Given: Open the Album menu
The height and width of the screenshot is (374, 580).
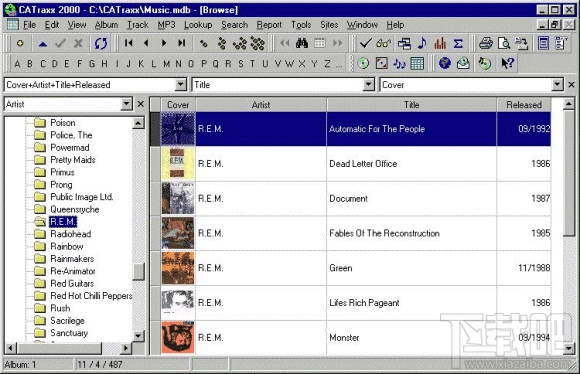Looking at the screenshot, I should pos(107,25).
